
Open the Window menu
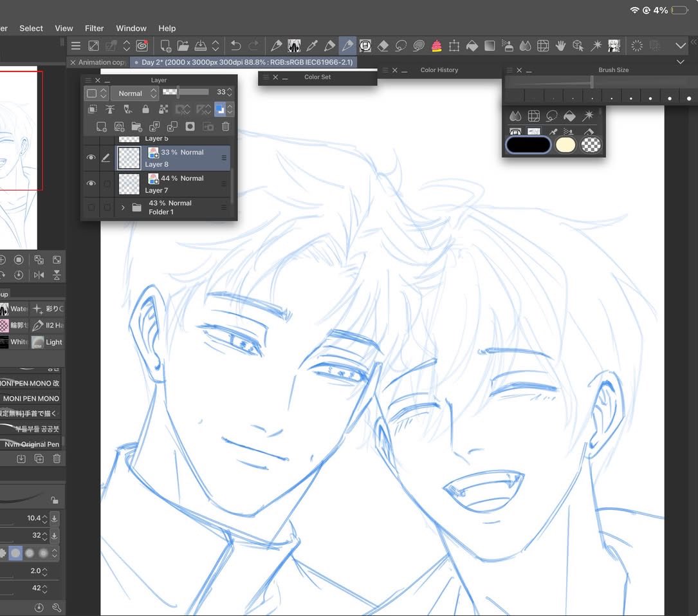pyautogui.click(x=131, y=28)
